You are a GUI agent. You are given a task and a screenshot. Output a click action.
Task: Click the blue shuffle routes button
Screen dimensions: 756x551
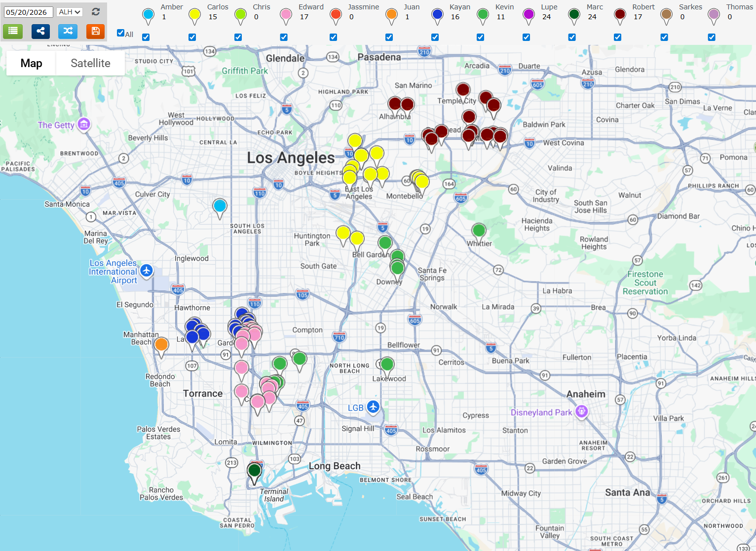(68, 31)
